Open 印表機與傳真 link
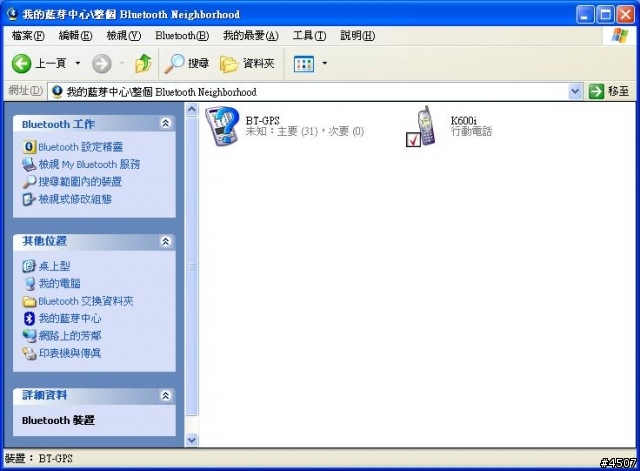The width and height of the screenshot is (640, 471). click(x=70, y=353)
